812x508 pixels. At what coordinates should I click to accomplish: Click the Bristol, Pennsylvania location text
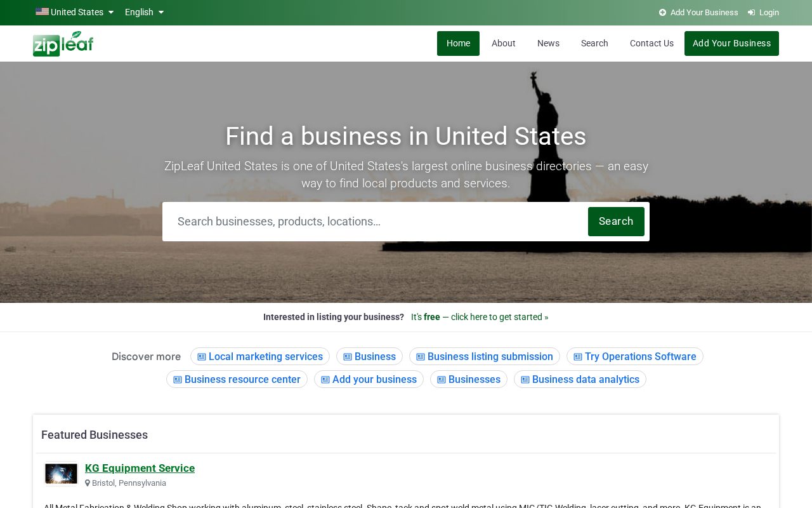129,483
